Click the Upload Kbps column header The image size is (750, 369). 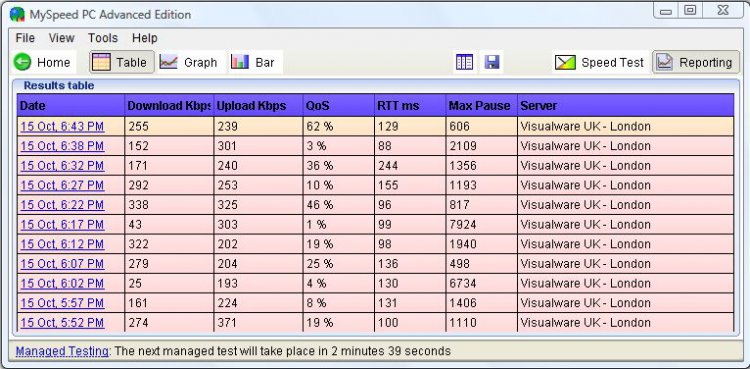(x=258, y=106)
